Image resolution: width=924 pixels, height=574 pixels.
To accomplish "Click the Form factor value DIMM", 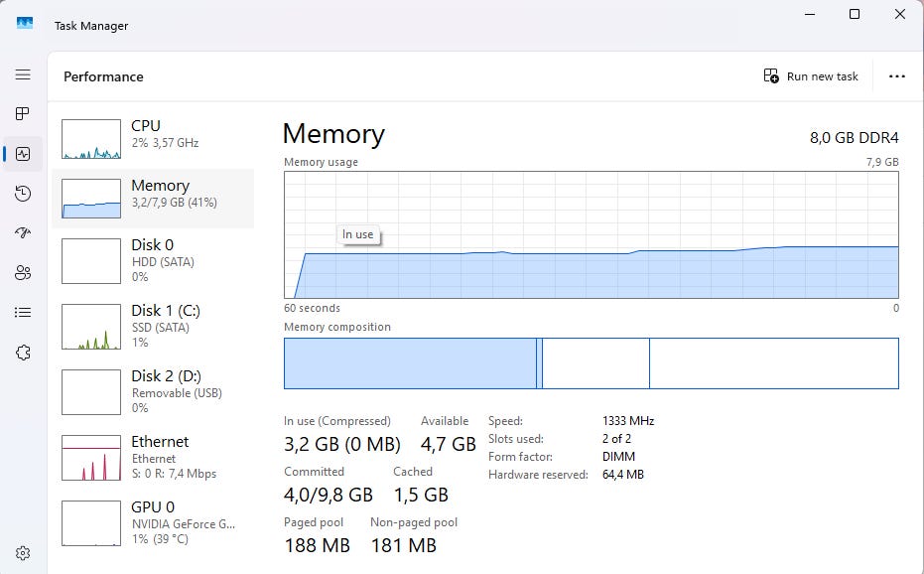I will pos(618,457).
